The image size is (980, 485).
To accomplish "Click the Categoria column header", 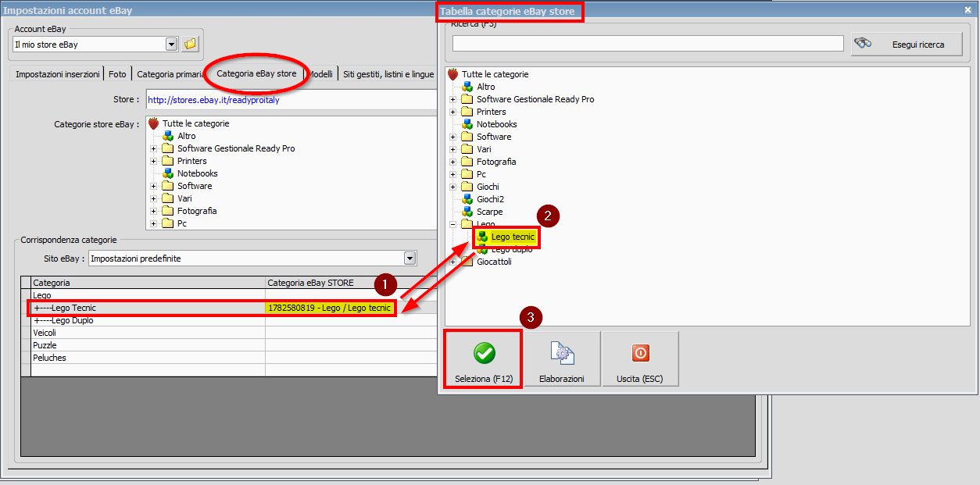I will click(x=148, y=283).
